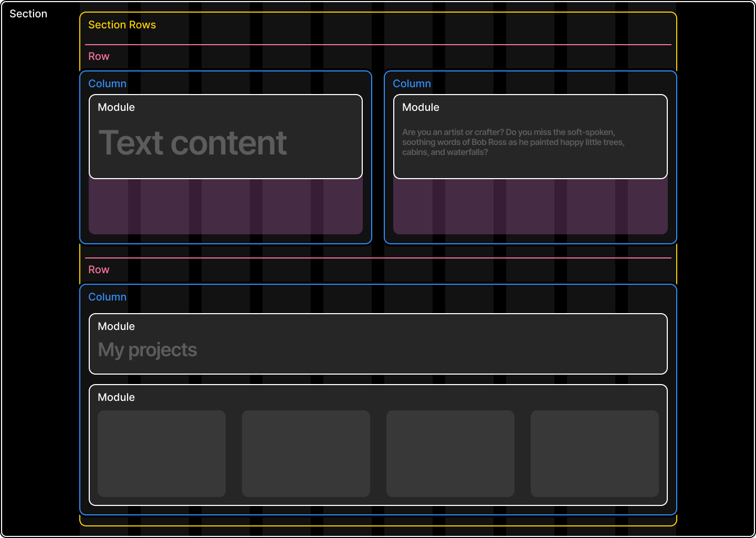756x538 pixels.
Task: Select the Column label containing the Bob Ross paragraph
Action: pos(412,84)
